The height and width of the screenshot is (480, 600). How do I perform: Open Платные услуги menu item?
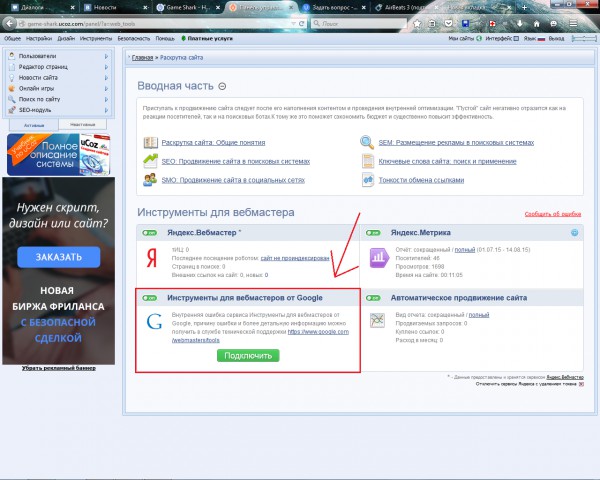coord(207,39)
